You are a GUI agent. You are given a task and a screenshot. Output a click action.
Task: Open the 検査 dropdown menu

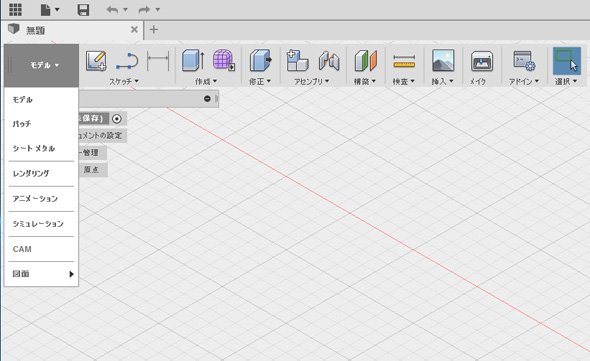[x=403, y=81]
